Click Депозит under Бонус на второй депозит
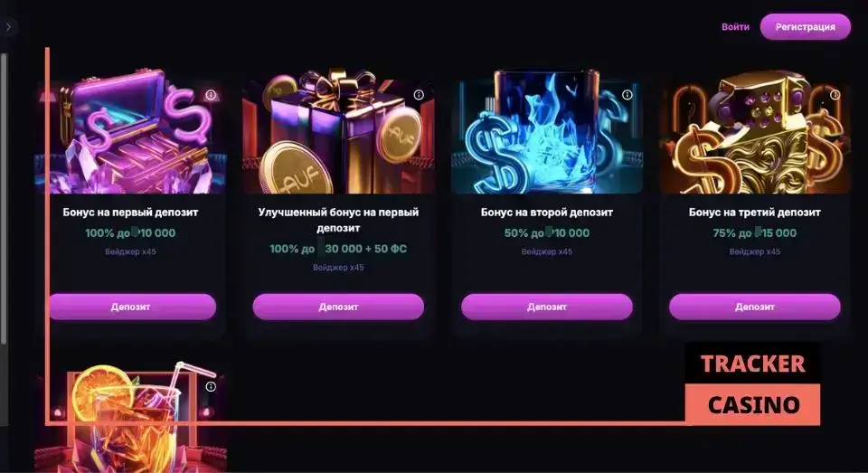The height and width of the screenshot is (473, 868). click(x=546, y=307)
